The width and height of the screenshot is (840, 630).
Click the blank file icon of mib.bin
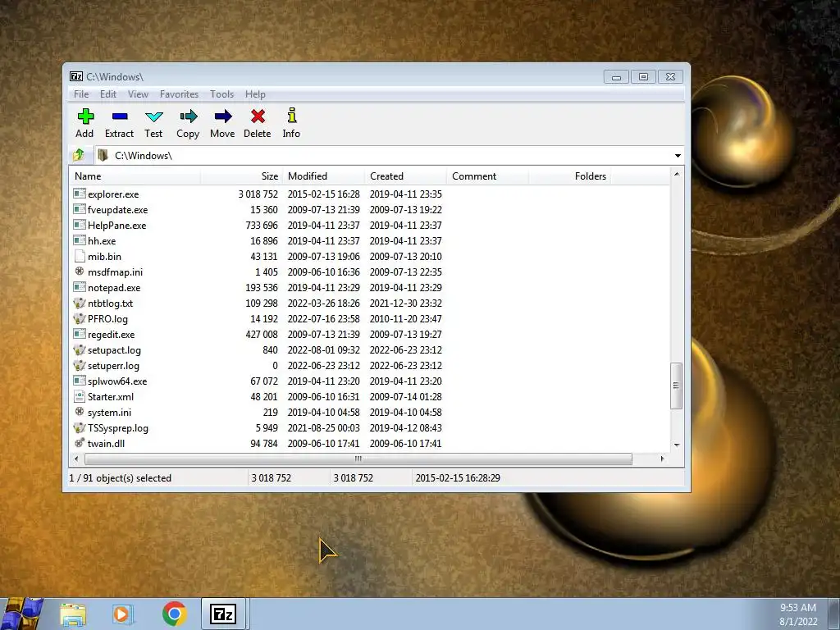[x=80, y=256]
